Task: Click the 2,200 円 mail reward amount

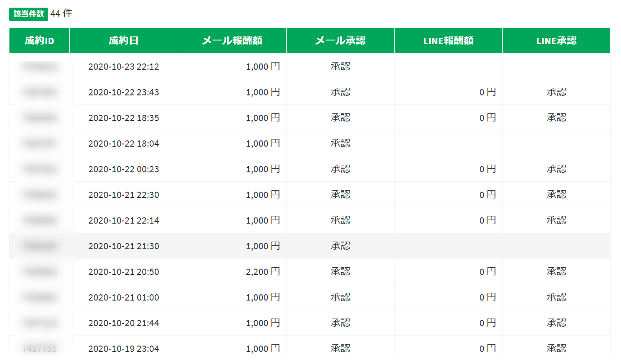Action: point(263,272)
